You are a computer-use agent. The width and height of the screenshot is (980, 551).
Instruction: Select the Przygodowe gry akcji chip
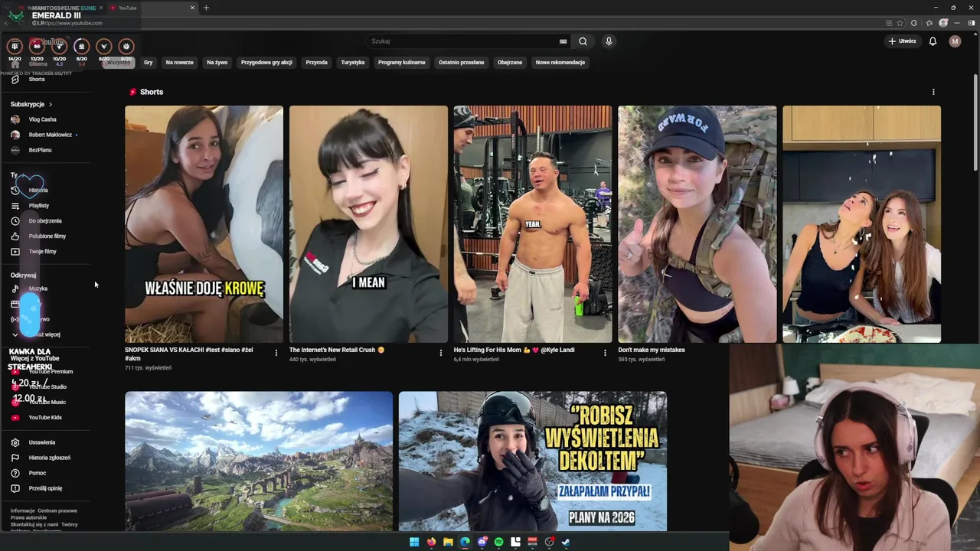pyautogui.click(x=266, y=63)
